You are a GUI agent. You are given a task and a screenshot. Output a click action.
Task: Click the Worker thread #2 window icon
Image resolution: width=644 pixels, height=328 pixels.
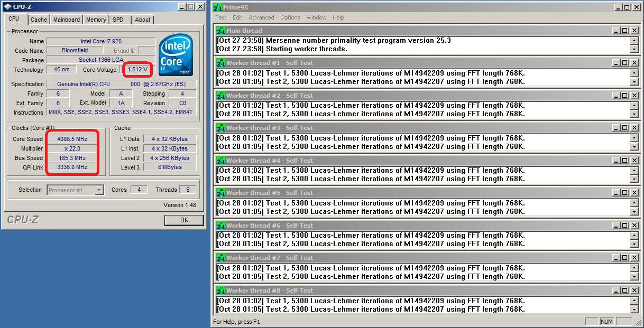pos(221,96)
